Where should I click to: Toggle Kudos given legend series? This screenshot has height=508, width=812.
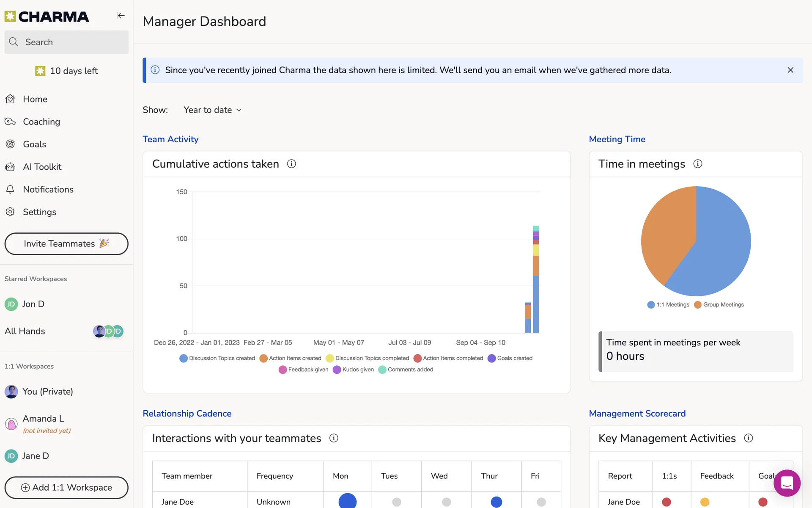(x=354, y=370)
